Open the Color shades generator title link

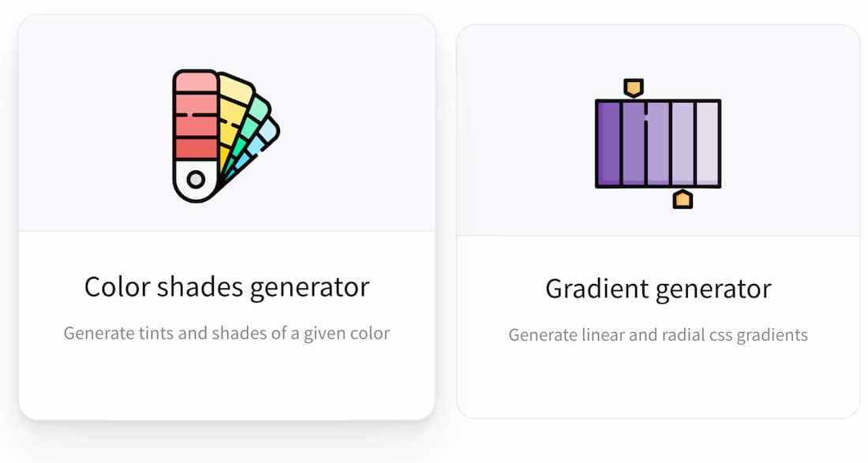226,286
